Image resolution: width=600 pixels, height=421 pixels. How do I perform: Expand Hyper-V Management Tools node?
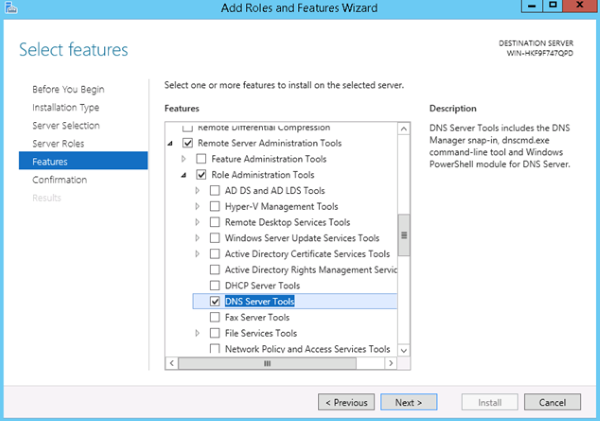197,207
